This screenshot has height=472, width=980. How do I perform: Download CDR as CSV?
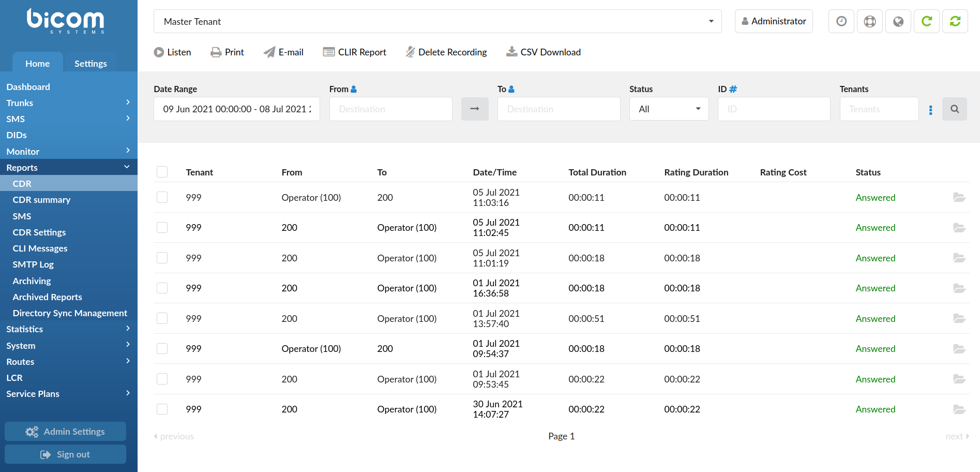click(544, 52)
